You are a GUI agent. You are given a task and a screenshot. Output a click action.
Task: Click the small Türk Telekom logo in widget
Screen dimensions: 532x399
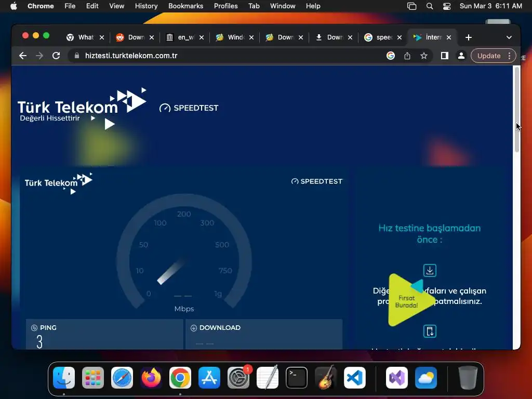pos(58,183)
